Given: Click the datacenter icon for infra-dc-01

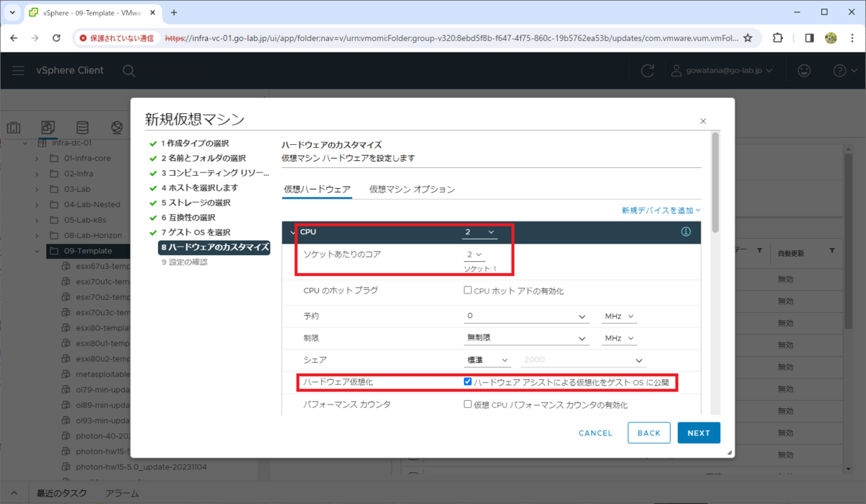Looking at the screenshot, I should 43,143.
